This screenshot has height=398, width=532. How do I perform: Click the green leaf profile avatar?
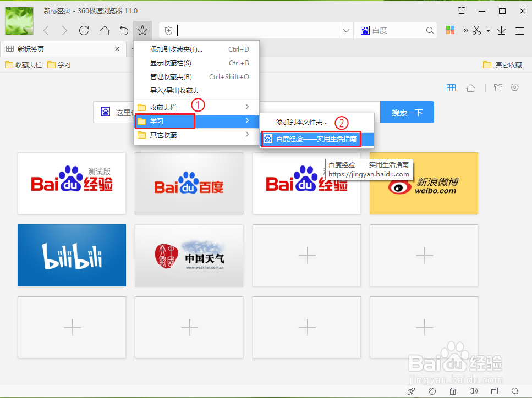point(19,21)
